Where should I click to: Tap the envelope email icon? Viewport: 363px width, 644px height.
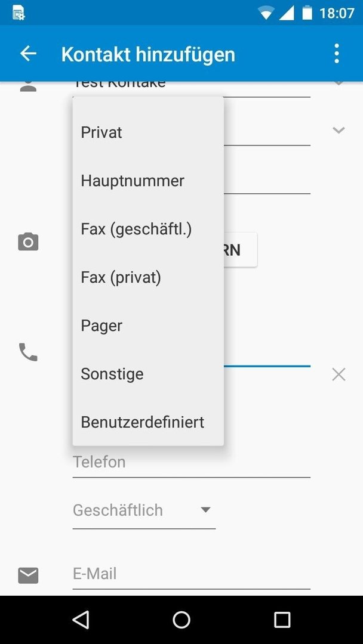coord(29,575)
